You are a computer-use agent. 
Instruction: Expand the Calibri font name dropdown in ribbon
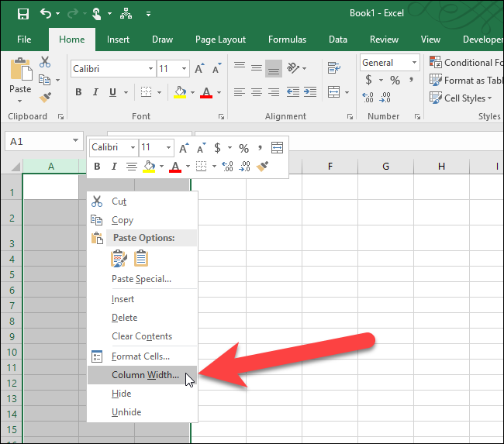click(149, 69)
